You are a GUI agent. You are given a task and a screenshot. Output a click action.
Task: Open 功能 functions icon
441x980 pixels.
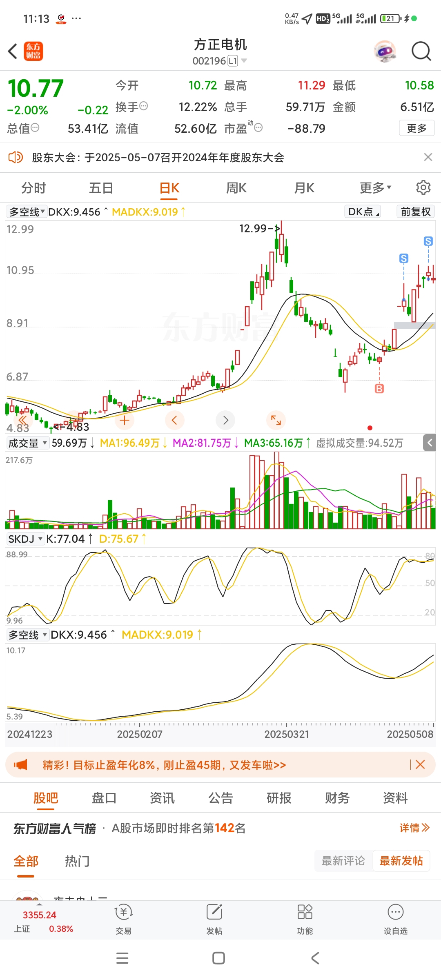(x=305, y=919)
